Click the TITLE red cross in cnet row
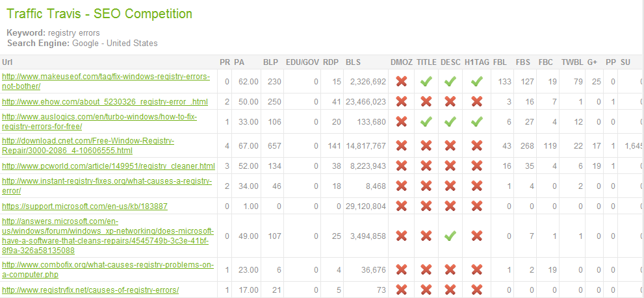The width and height of the screenshot is (644, 298). (x=426, y=145)
